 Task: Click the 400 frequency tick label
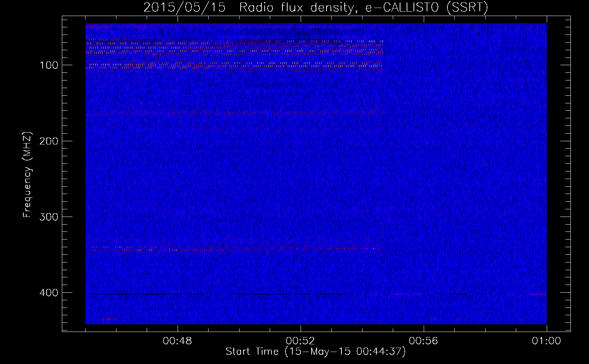(x=49, y=293)
